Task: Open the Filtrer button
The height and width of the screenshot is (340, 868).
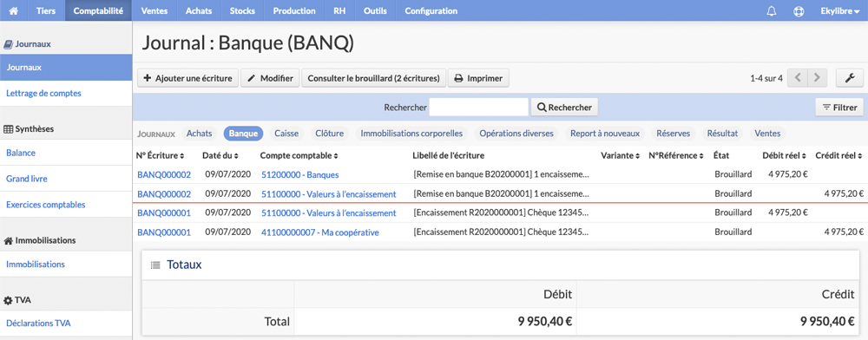Action: tap(839, 108)
